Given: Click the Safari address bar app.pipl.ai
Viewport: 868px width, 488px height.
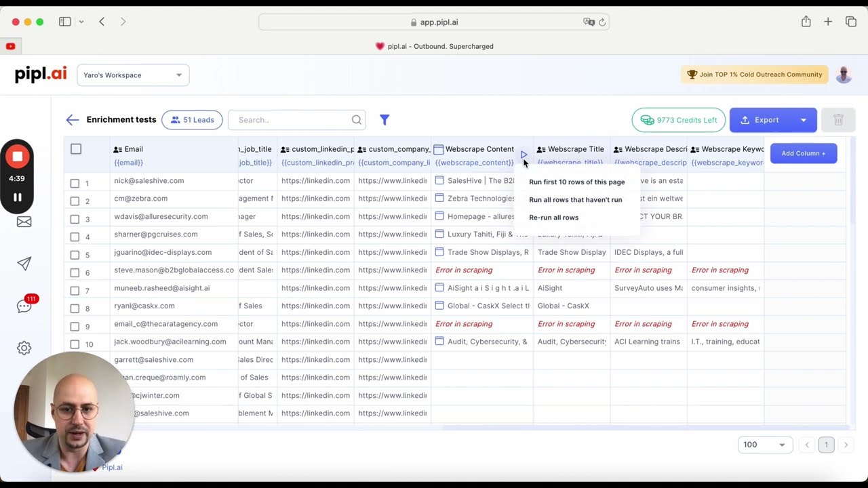Looking at the screenshot, I should [434, 22].
